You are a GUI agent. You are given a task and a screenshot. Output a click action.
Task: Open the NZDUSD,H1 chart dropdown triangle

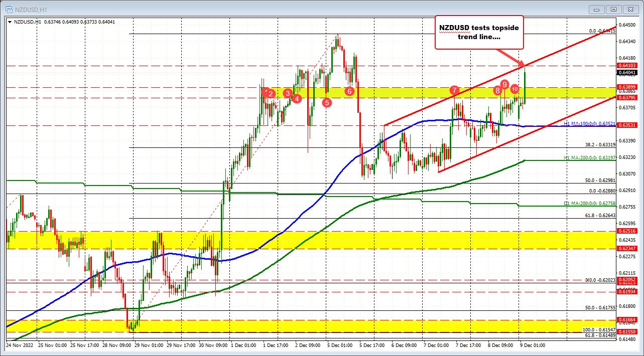coord(10,22)
